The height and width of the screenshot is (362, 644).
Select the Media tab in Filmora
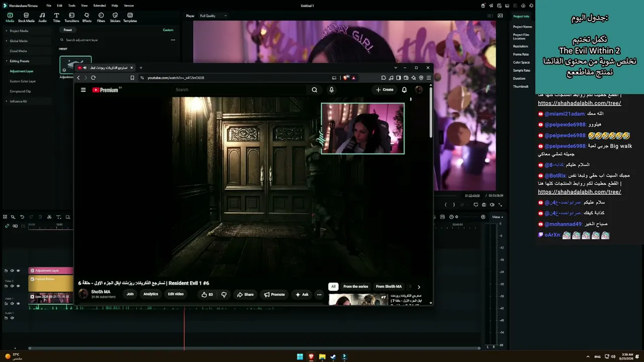click(10, 18)
